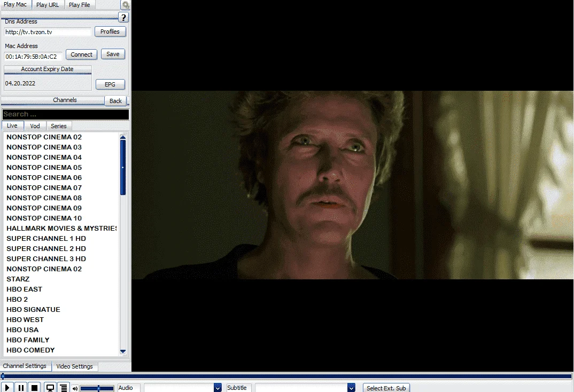Switch to the Play Mac tab
The image size is (574, 392).
pyautogui.click(x=15, y=4)
